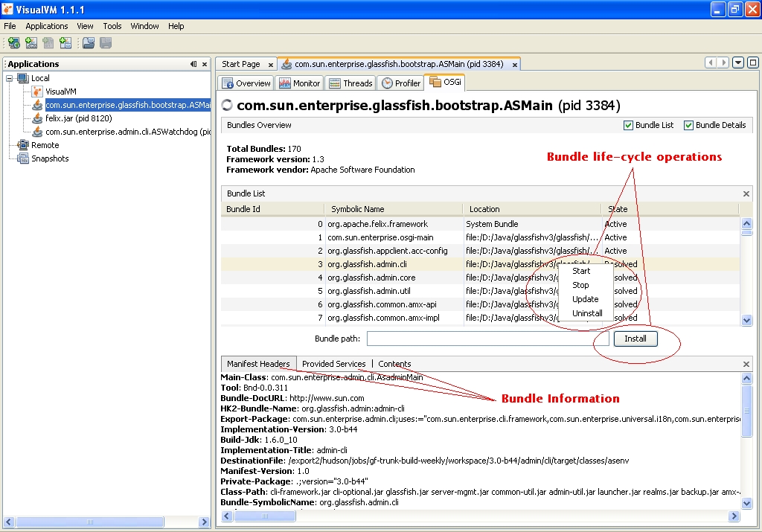The height and width of the screenshot is (532, 762).
Task: Minimize the Applications panel with the slide icon
Action: click(x=193, y=64)
